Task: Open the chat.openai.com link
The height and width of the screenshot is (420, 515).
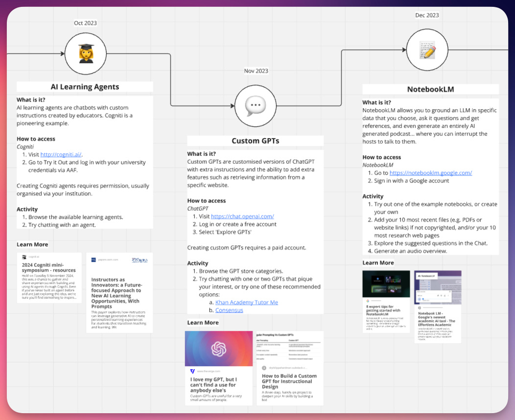Action: point(242,216)
